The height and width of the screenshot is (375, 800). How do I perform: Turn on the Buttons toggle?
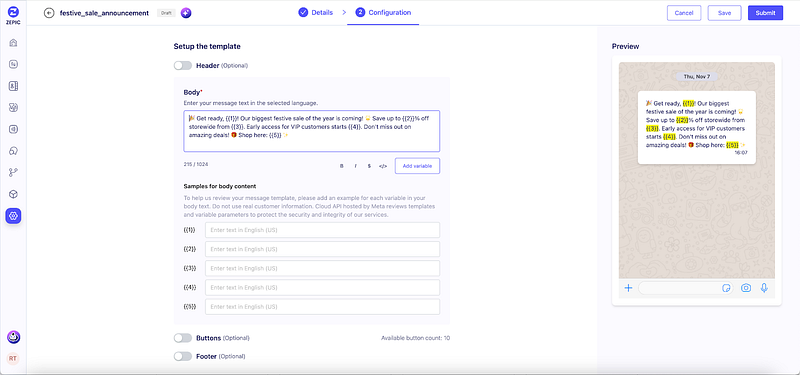(183, 338)
